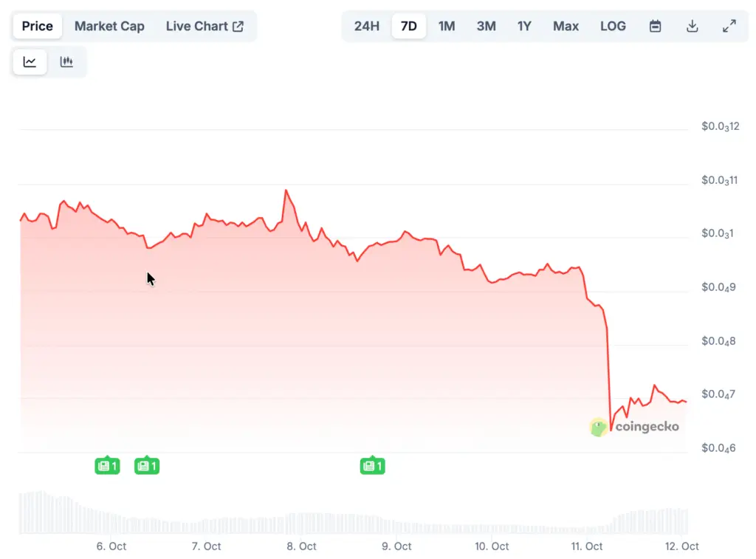Show the Max time range
This screenshot has width=756, height=559.
(x=566, y=27)
